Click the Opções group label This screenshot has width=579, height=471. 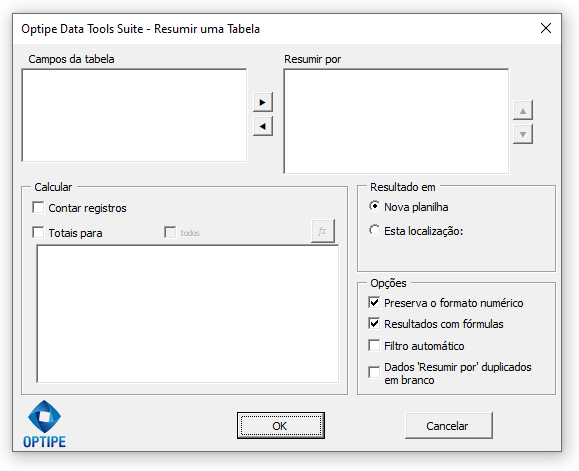[x=388, y=283]
